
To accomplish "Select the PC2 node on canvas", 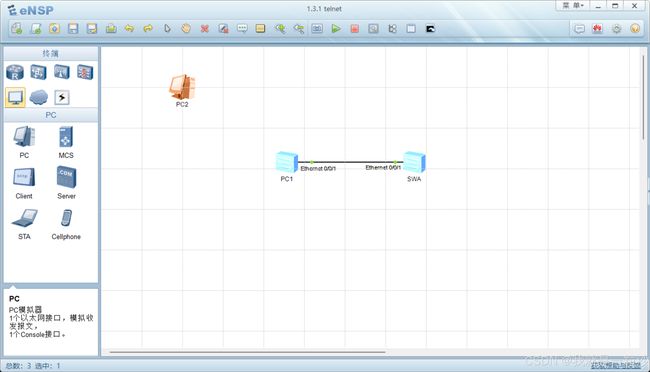I will coord(182,88).
